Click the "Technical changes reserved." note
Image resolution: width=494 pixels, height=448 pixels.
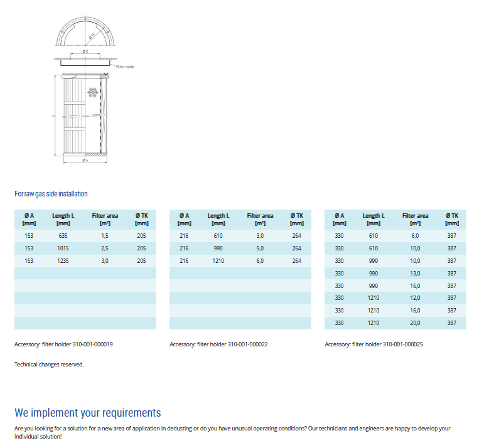point(49,364)
